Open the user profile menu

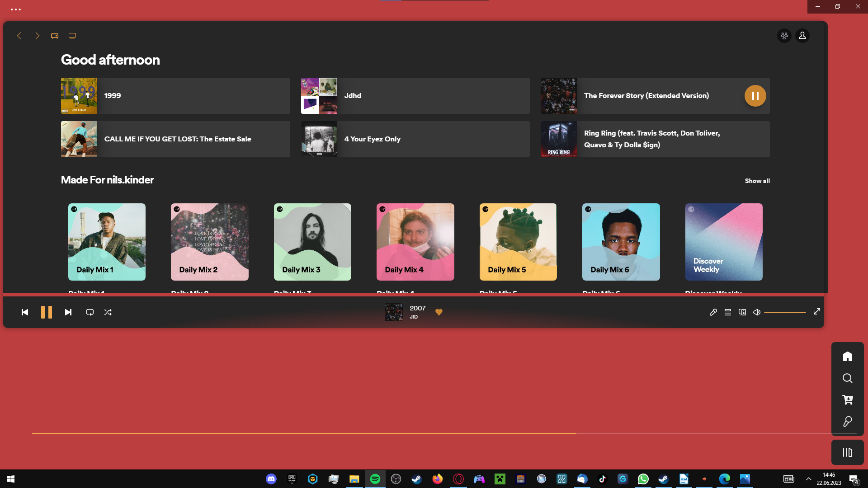802,36
